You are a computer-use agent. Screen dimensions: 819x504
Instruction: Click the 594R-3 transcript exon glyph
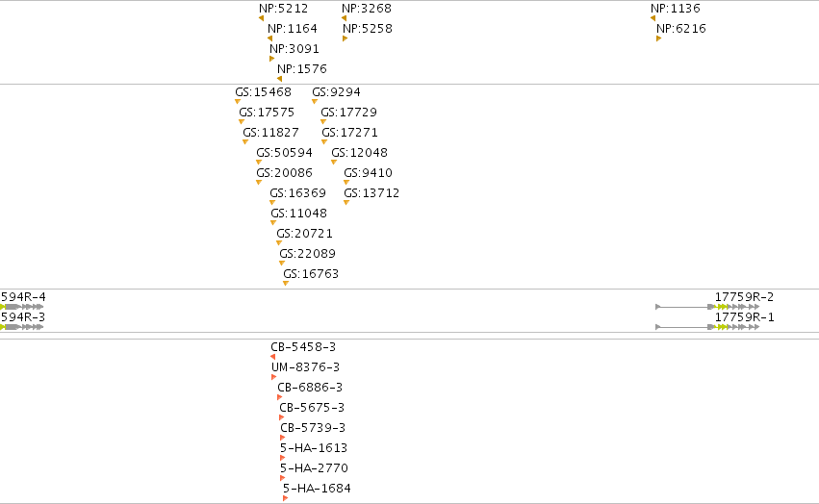22,327
